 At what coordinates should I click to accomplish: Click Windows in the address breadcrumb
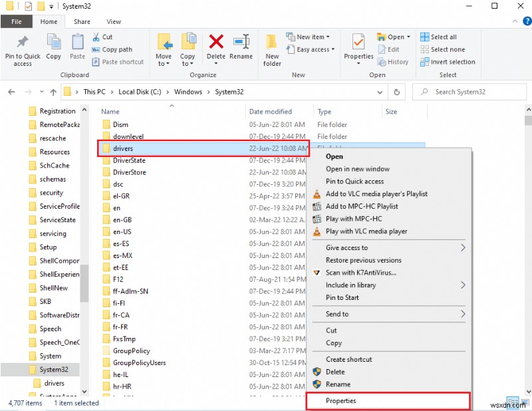pos(188,92)
